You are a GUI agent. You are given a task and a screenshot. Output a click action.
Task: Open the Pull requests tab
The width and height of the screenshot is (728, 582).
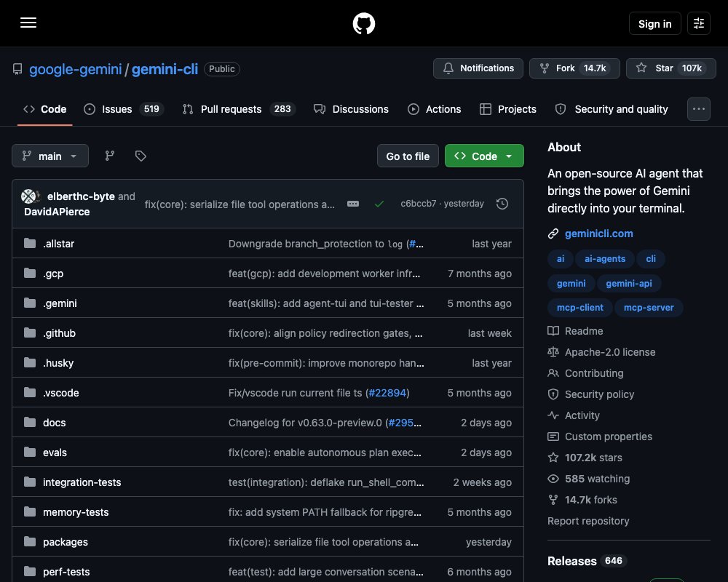[239, 109]
